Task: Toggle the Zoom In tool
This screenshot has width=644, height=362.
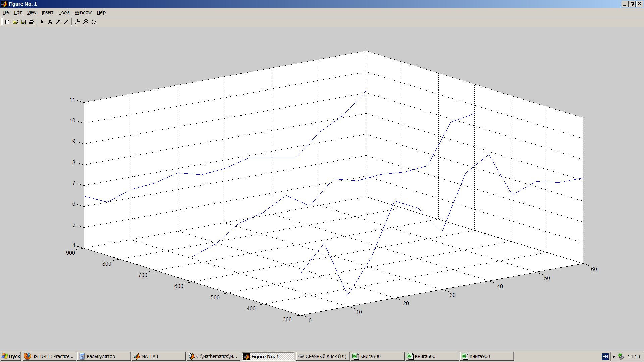Action: pos(77,22)
